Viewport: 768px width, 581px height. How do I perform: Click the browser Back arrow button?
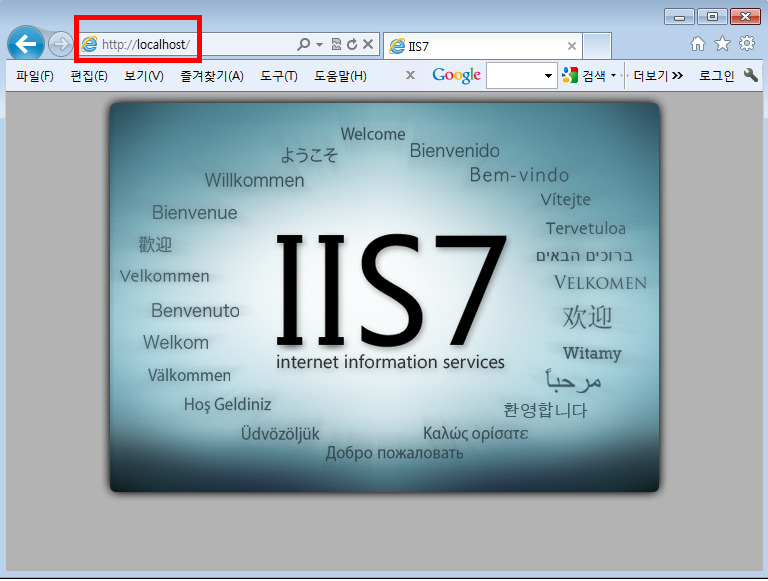click(25, 44)
